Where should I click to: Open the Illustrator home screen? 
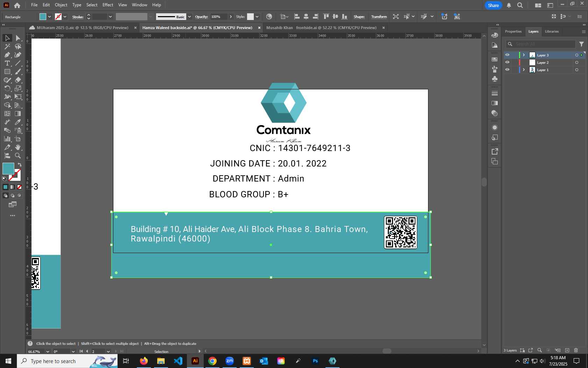coord(17,5)
